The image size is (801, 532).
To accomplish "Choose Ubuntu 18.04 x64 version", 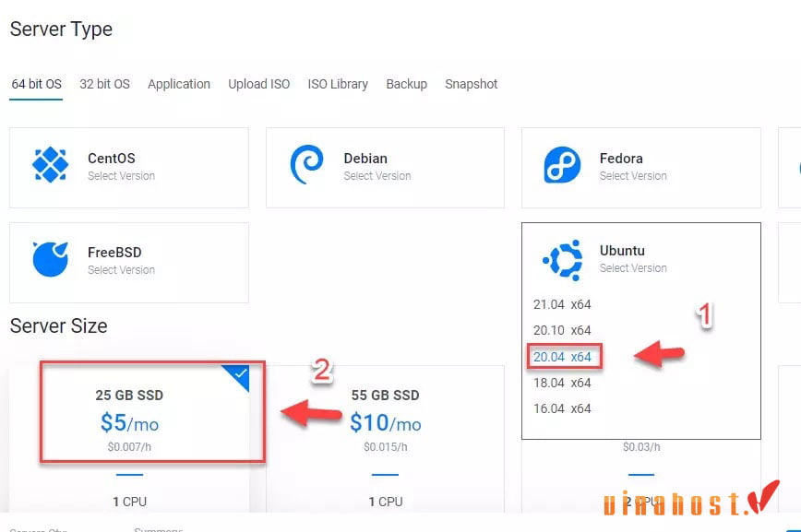I will (x=562, y=383).
